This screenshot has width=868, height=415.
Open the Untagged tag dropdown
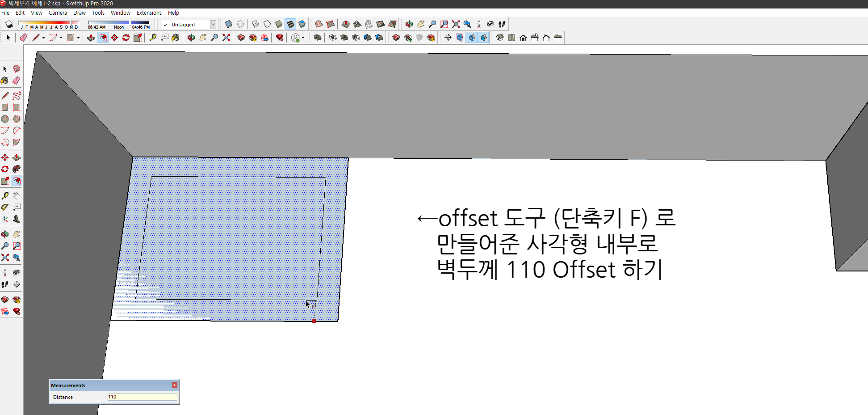(213, 25)
